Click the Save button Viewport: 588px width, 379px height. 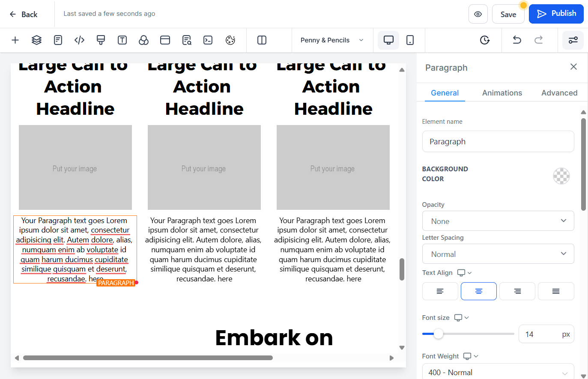[x=508, y=14]
